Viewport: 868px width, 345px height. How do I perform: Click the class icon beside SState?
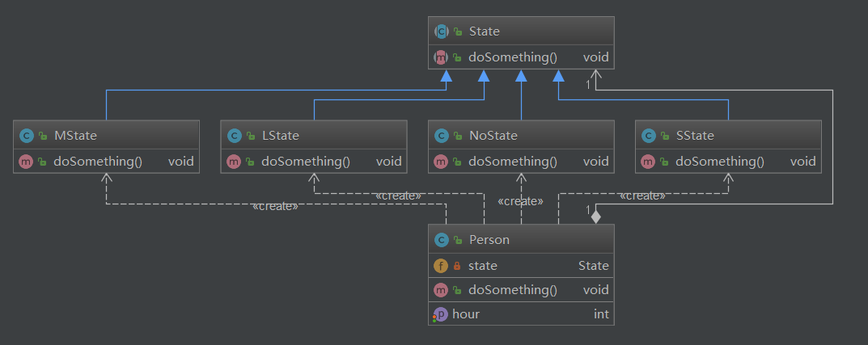(648, 136)
